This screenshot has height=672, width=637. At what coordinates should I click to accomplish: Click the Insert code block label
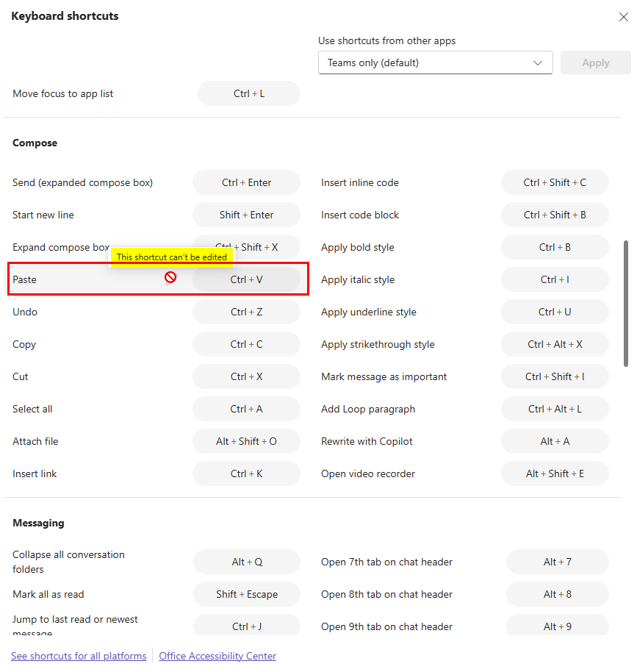pos(360,215)
